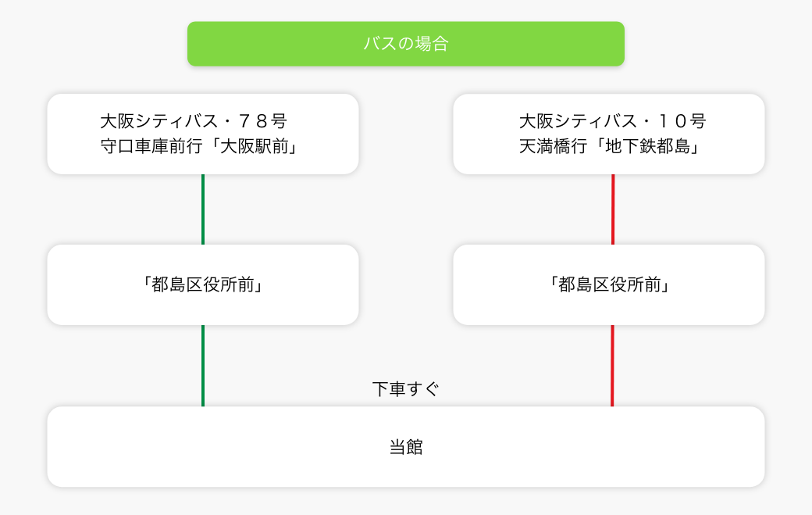Click red line below the 10号 box
Screen dimensions: 812x515
[613, 209]
